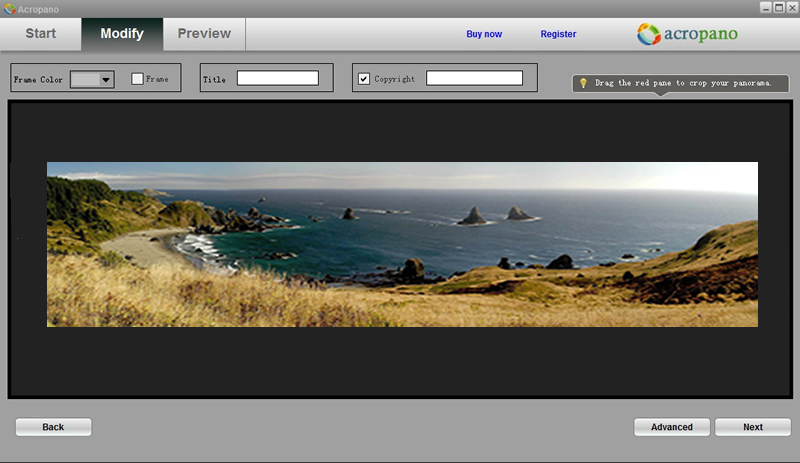This screenshot has width=800, height=463.
Task: Uncheck the Copyright checkbox
Action: click(x=364, y=79)
